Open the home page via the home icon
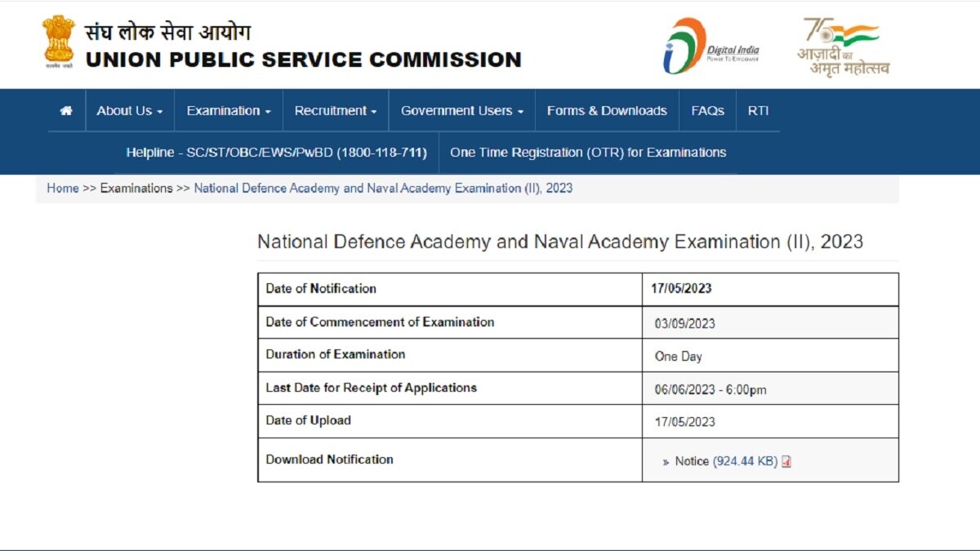980x551 pixels. pyautogui.click(x=65, y=110)
